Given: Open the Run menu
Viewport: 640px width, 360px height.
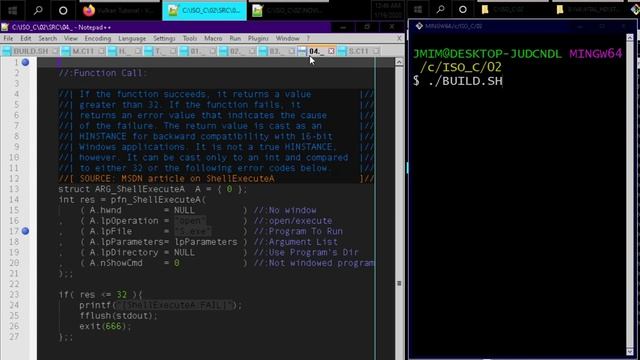Looking at the screenshot, I should tap(235, 38).
